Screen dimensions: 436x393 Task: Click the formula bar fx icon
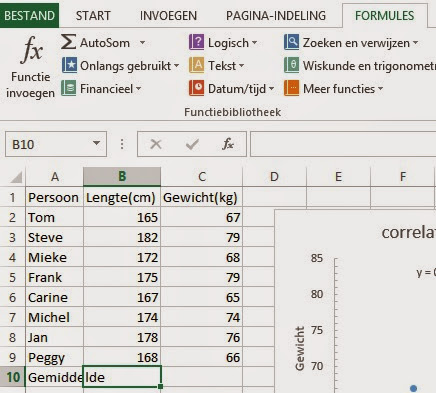tap(228, 144)
